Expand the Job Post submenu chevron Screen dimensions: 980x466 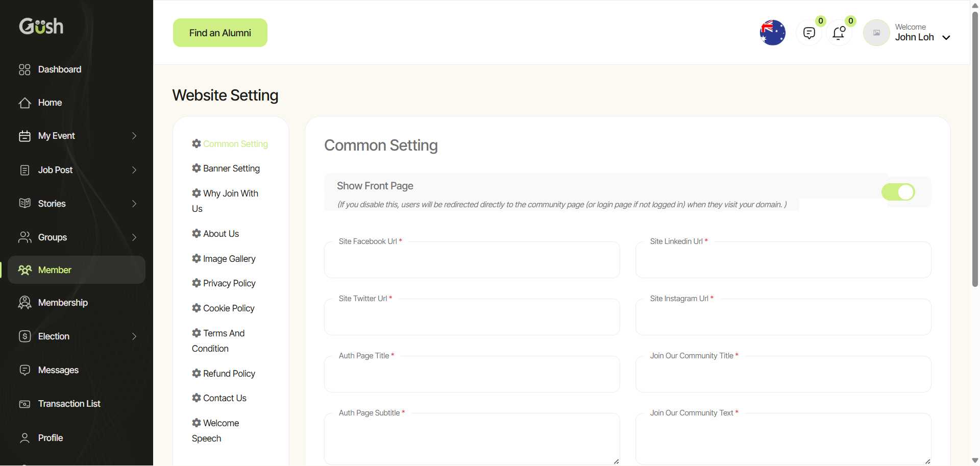[x=134, y=170]
